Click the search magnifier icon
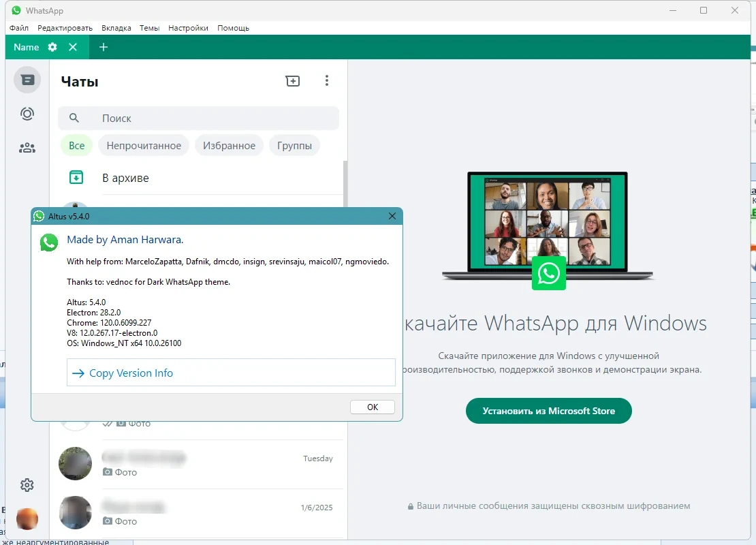Screen dimensions: 756x545 pyautogui.click(x=74, y=118)
